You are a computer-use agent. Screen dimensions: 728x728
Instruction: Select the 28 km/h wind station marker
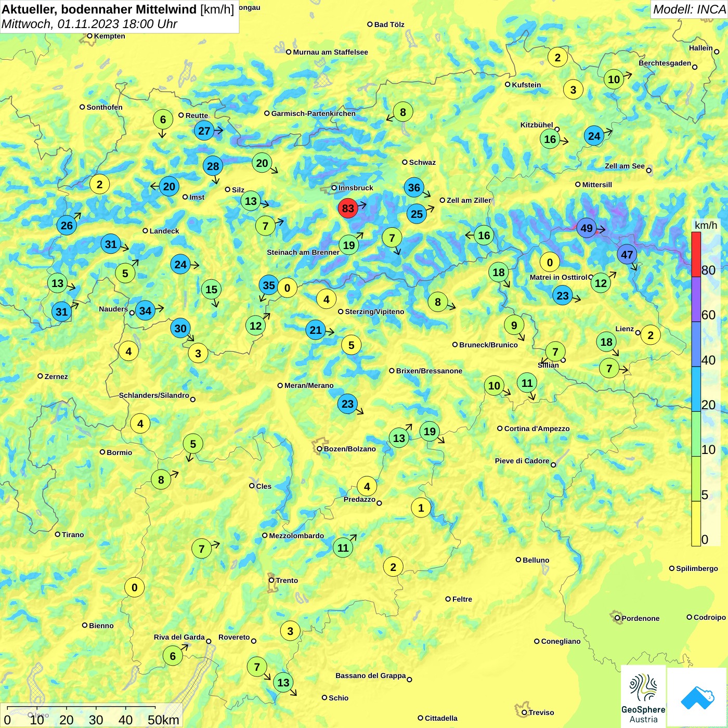(213, 166)
